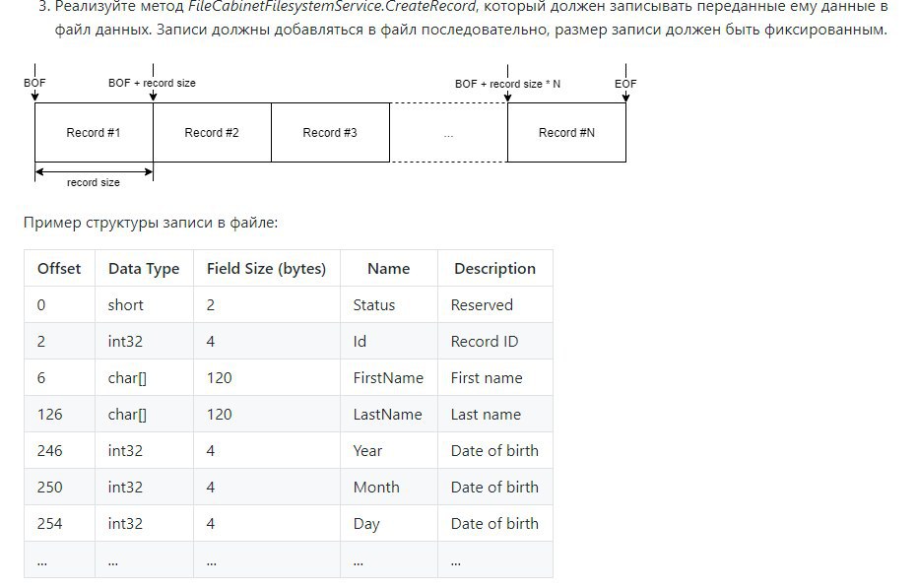Image resolution: width=917 pixels, height=588 pixels.
Task: Click the 'FileCabinetFilesystemService.CreateRecord' method name
Action: tap(332, 7)
